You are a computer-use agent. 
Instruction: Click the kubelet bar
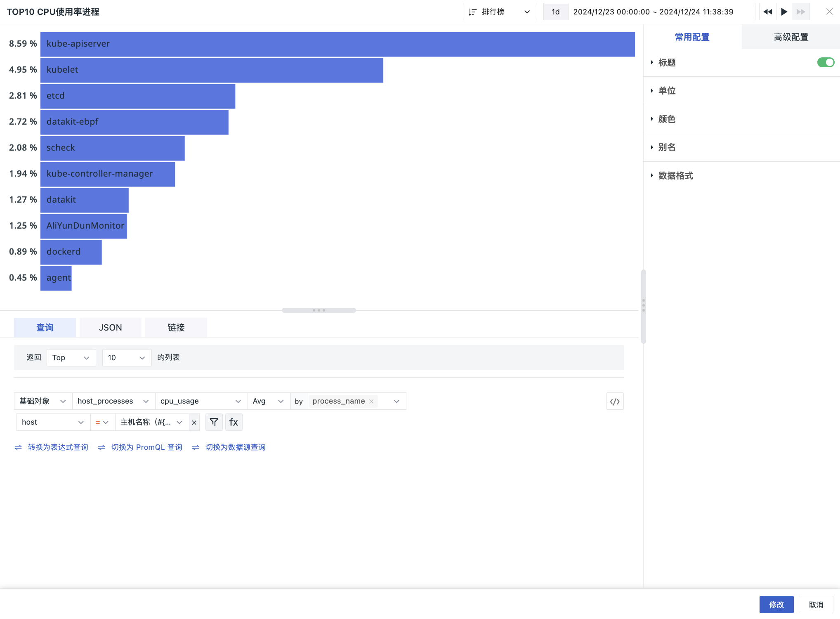click(x=212, y=70)
